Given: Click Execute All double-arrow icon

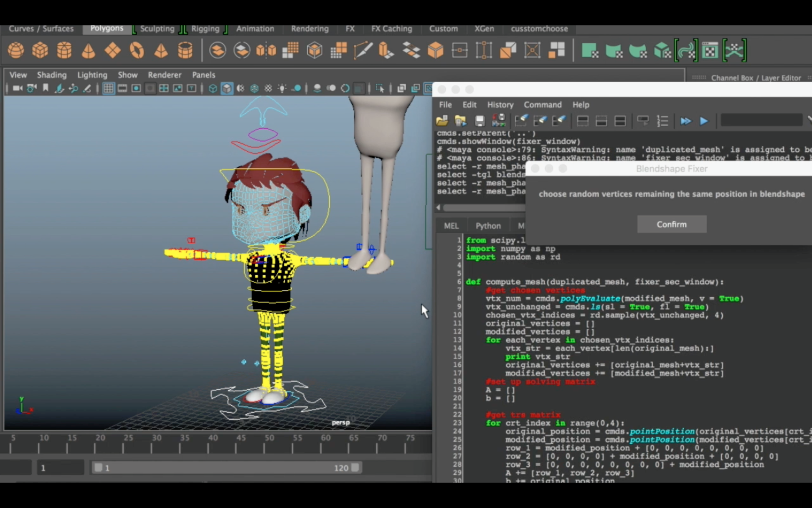Looking at the screenshot, I should [685, 121].
